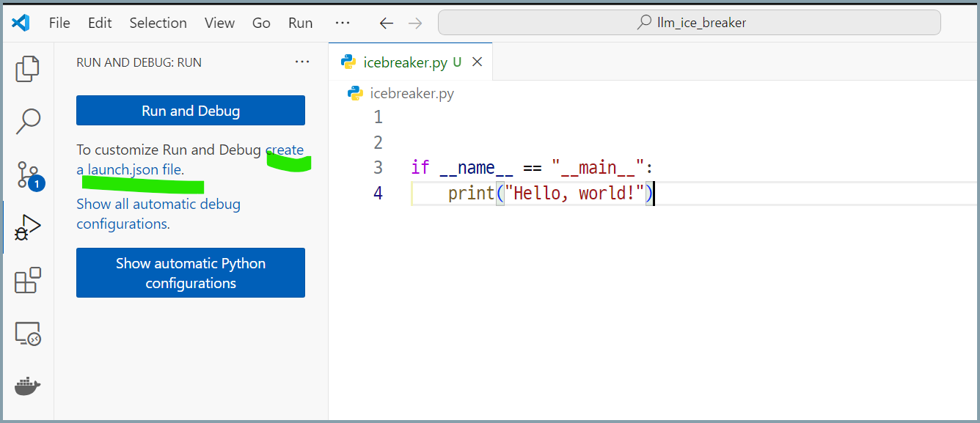Screen dimensions: 980x423
Task: Open the Extensions view
Action: [x=27, y=280]
